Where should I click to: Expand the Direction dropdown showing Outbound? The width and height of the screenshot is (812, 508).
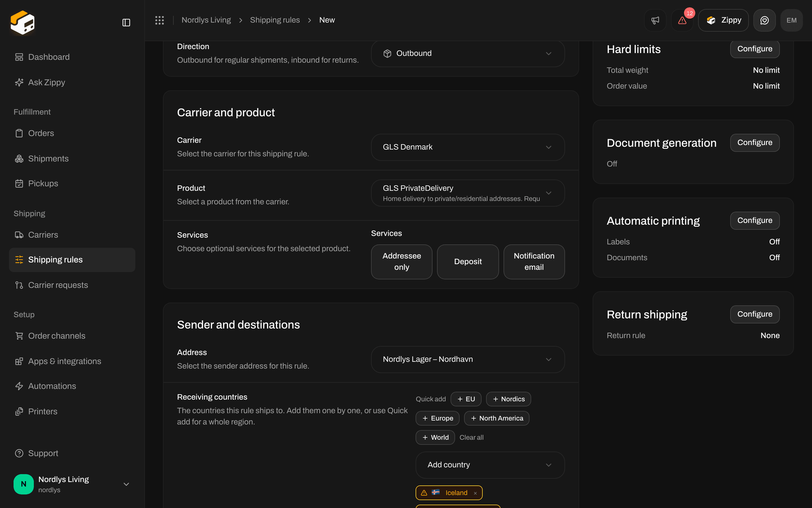[468, 53]
